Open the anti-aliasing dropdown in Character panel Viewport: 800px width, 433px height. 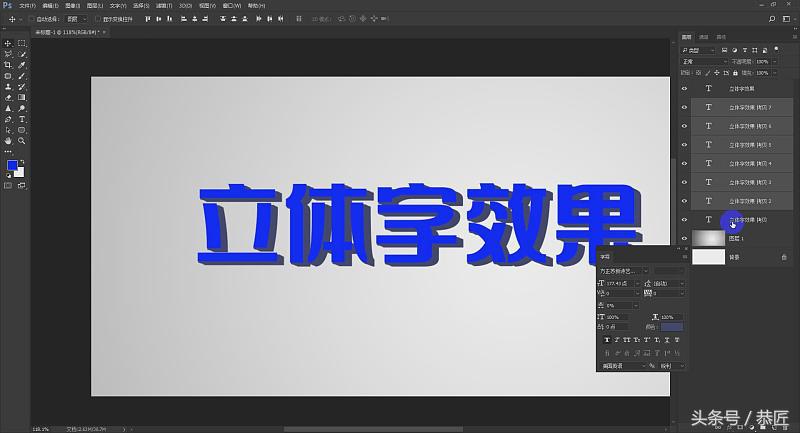(x=671, y=366)
